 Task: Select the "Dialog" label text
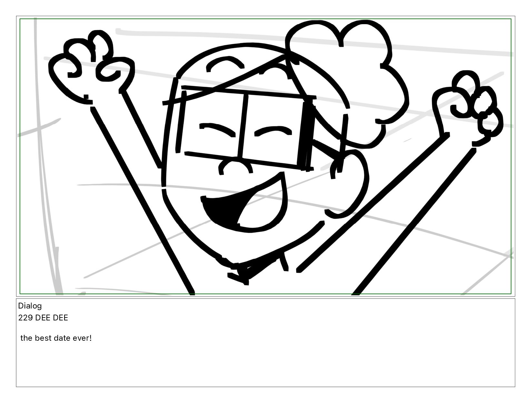30,306
